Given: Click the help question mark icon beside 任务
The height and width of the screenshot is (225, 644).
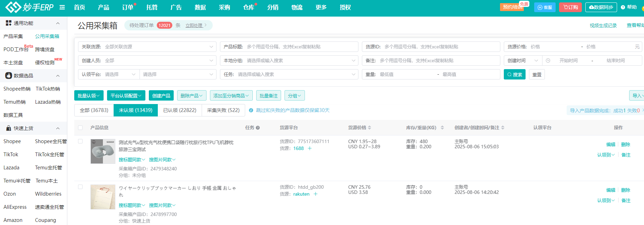Looking at the screenshot, I should click(258, 128).
